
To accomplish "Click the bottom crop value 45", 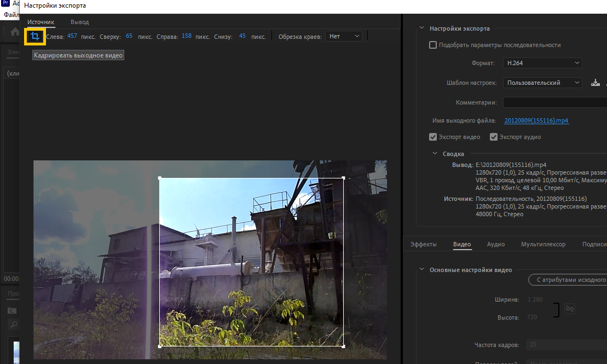I will [x=242, y=36].
